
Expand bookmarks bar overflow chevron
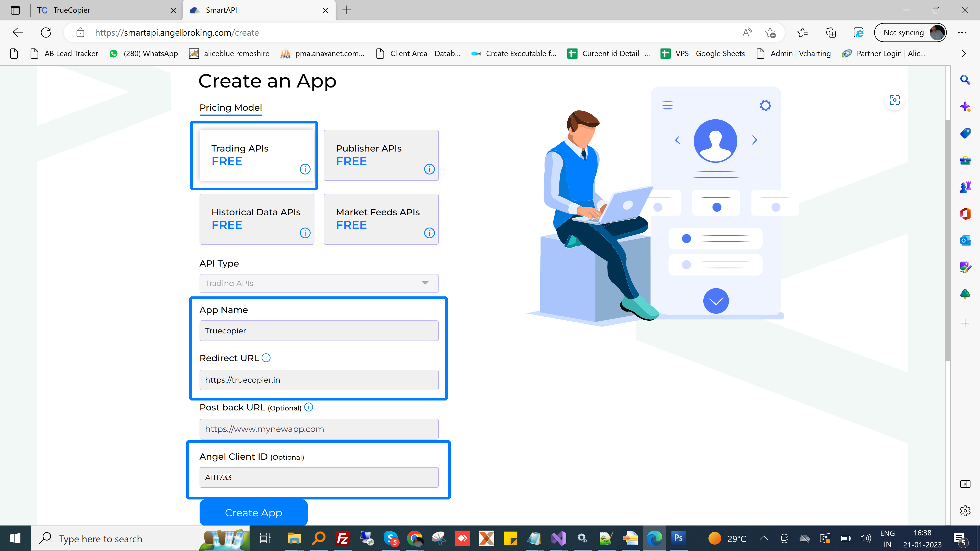click(x=964, y=54)
